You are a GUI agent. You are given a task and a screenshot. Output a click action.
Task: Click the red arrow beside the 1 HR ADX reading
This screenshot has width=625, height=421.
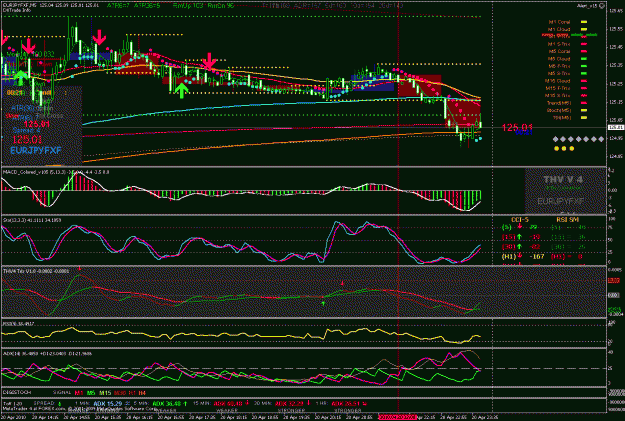(x=364, y=403)
